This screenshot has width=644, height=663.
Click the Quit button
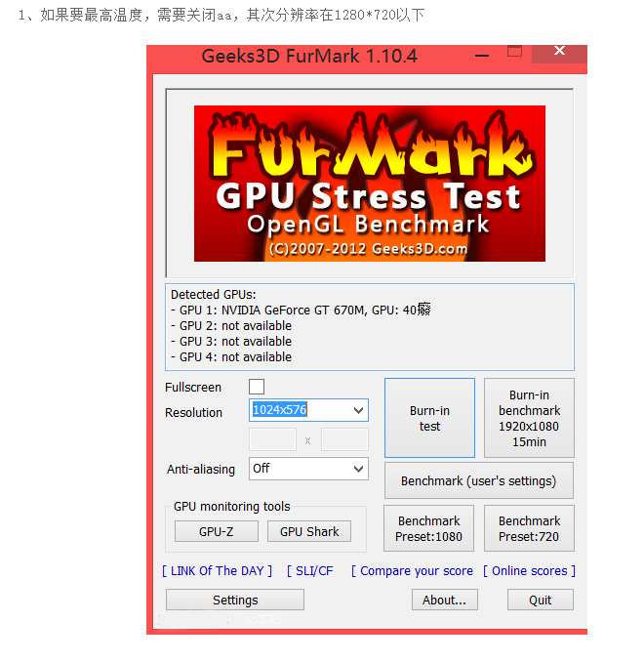(540, 600)
